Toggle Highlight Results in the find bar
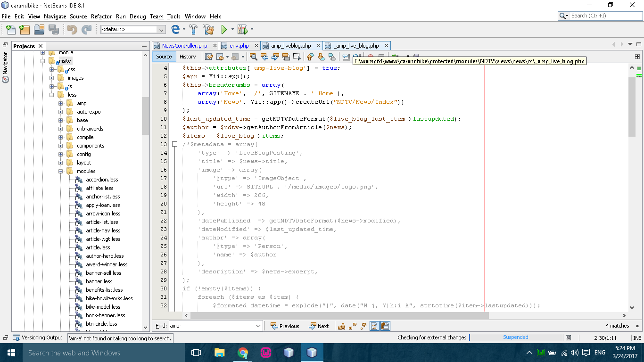Viewport: 644px width, 362px height. [x=374, y=326]
